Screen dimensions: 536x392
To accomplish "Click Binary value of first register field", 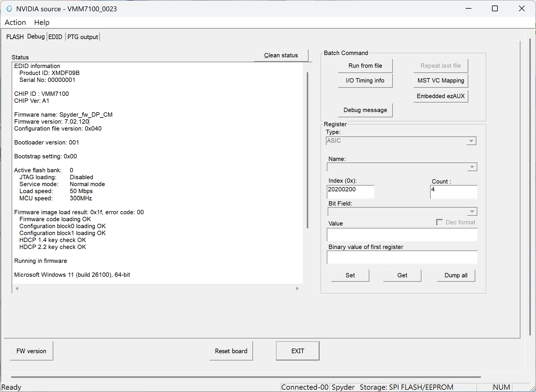I will pyautogui.click(x=402, y=257).
